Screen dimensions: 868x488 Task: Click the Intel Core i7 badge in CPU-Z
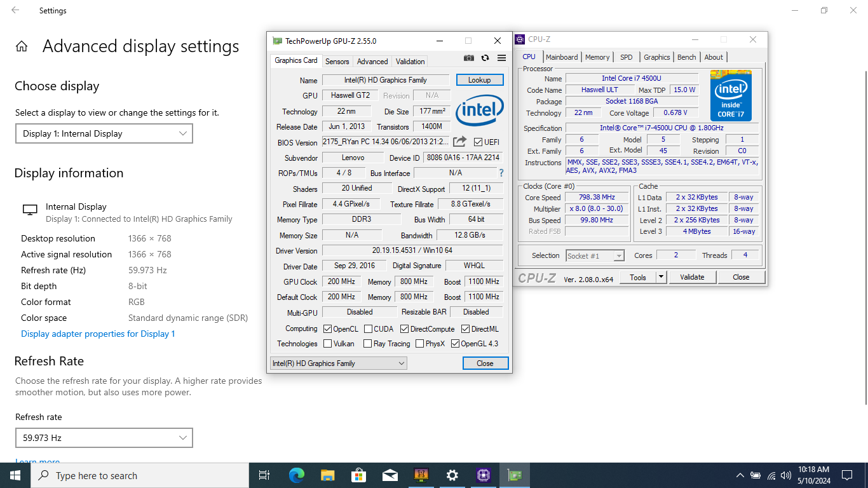coord(731,95)
